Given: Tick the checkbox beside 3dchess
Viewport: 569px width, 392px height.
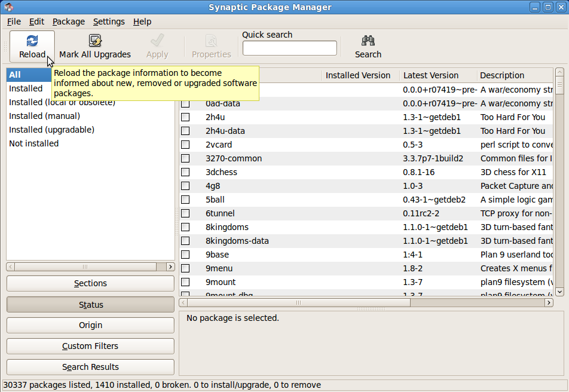Looking at the screenshot, I should coord(185,172).
